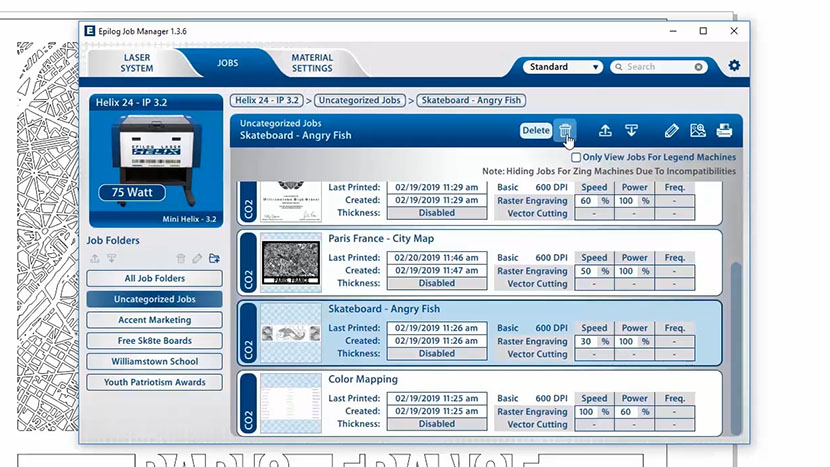
Task: Open the Standard view dropdown
Action: tap(563, 67)
